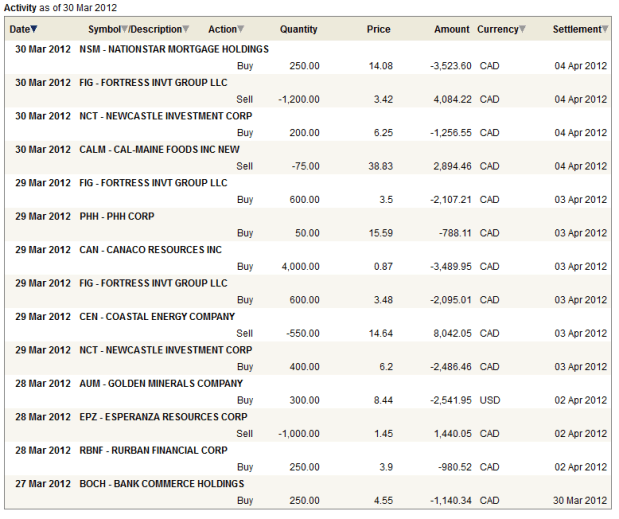The height and width of the screenshot is (519, 619).
Task: Click BOCH - Bank Commerce Holdings
Action: coord(160,483)
